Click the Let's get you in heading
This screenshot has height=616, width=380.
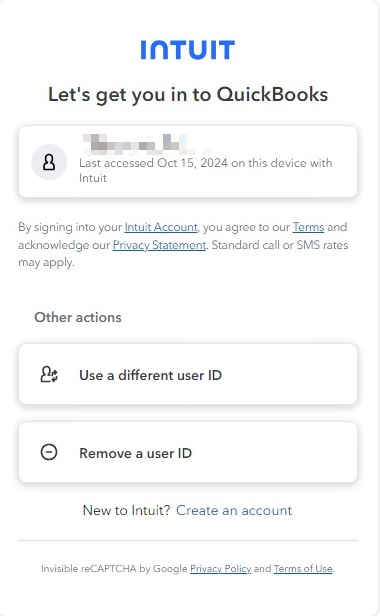[x=188, y=95]
